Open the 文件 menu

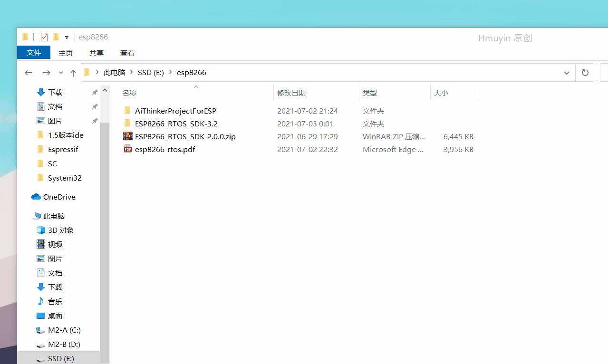[x=33, y=52]
